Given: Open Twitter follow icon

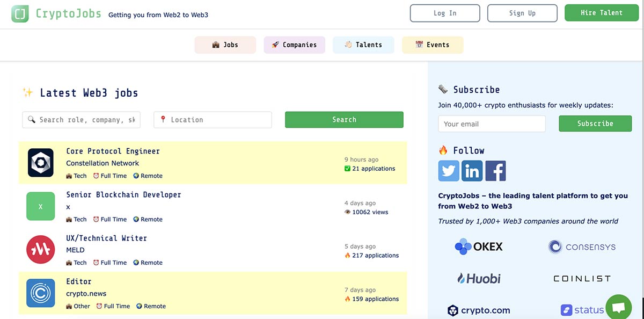Looking at the screenshot, I should 449,171.
